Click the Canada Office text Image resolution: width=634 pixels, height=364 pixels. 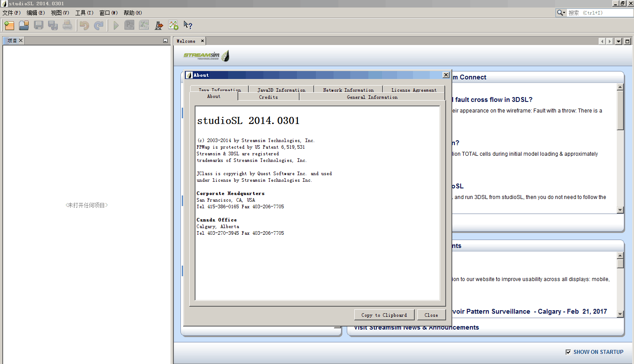point(217,220)
